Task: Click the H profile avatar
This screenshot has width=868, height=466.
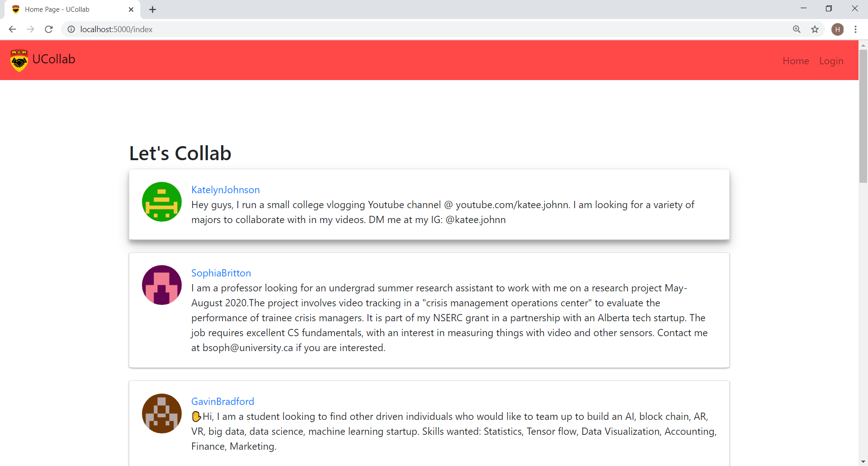Action: click(838, 29)
